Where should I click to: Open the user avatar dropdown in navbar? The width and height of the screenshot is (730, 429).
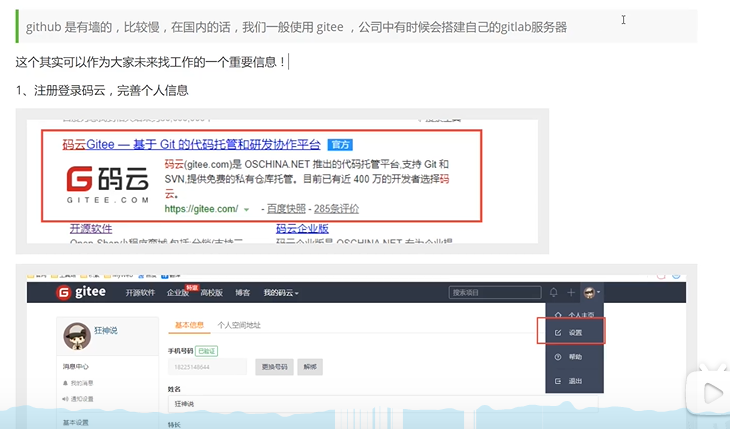coord(592,293)
